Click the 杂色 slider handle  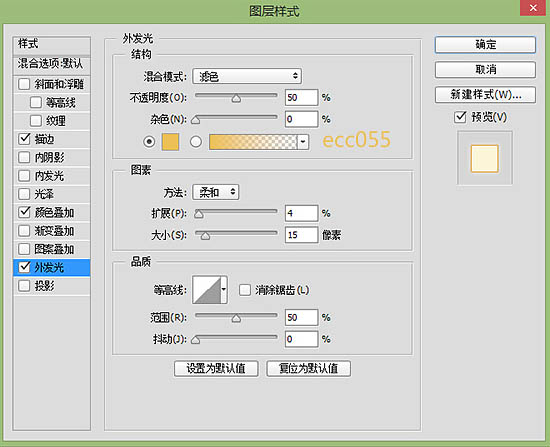click(196, 120)
